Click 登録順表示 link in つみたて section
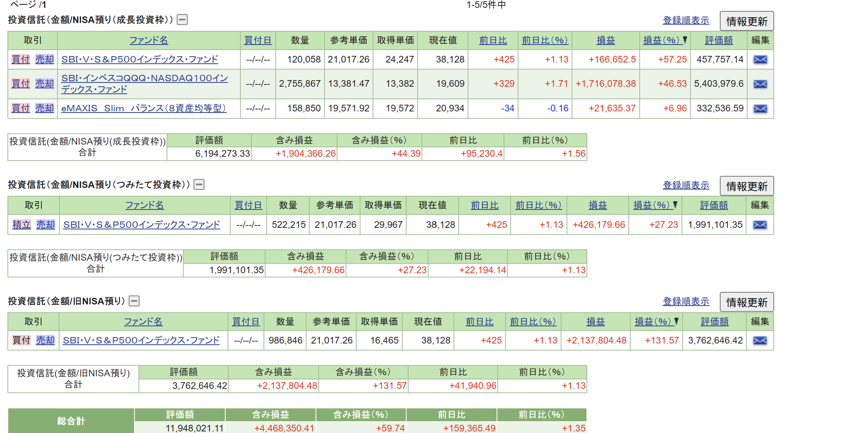 pos(686,185)
